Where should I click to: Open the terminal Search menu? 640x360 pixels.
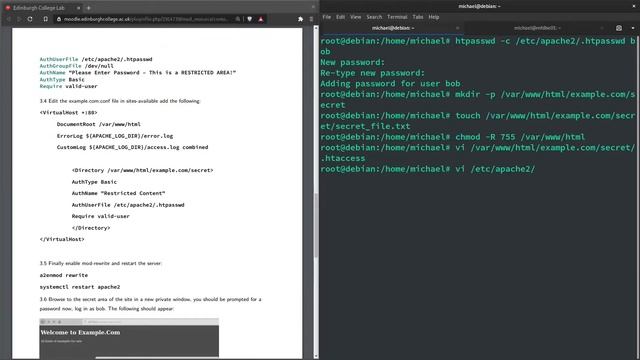(374, 17)
